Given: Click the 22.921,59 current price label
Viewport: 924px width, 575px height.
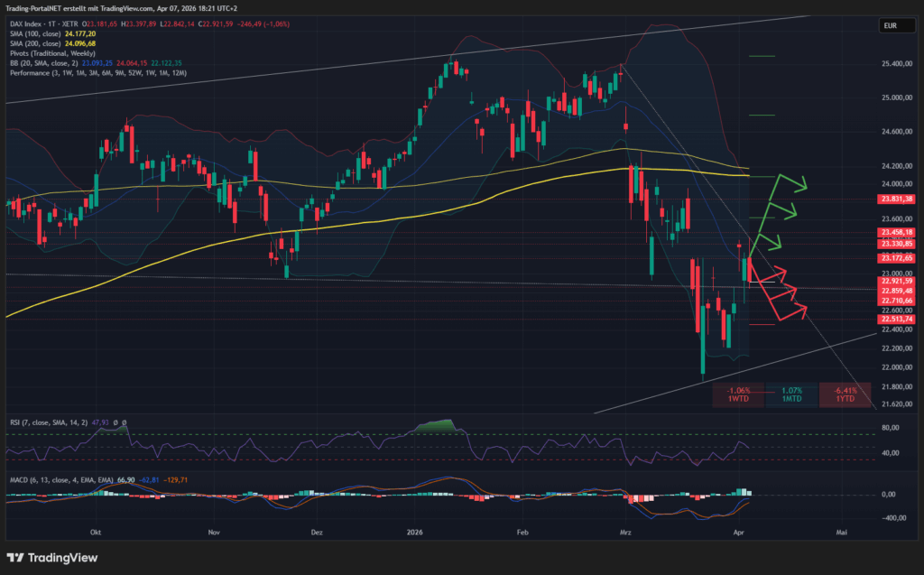Looking at the screenshot, I should click(894, 281).
